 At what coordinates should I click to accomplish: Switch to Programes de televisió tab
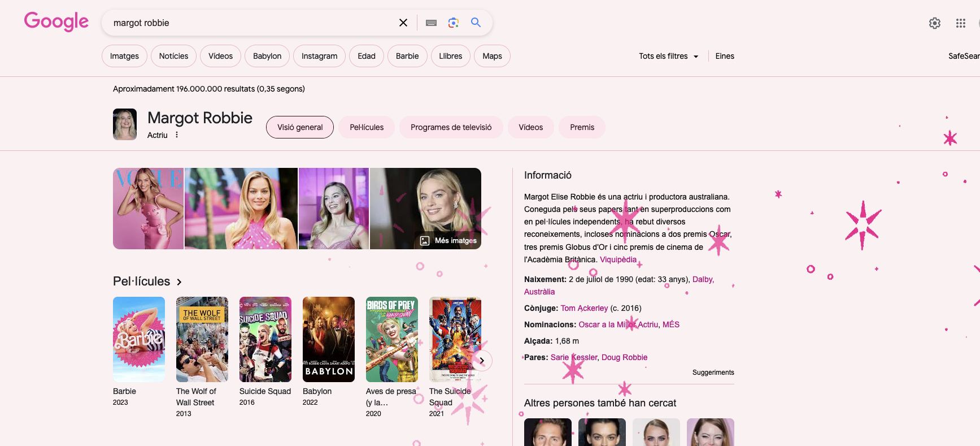tap(451, 127)
